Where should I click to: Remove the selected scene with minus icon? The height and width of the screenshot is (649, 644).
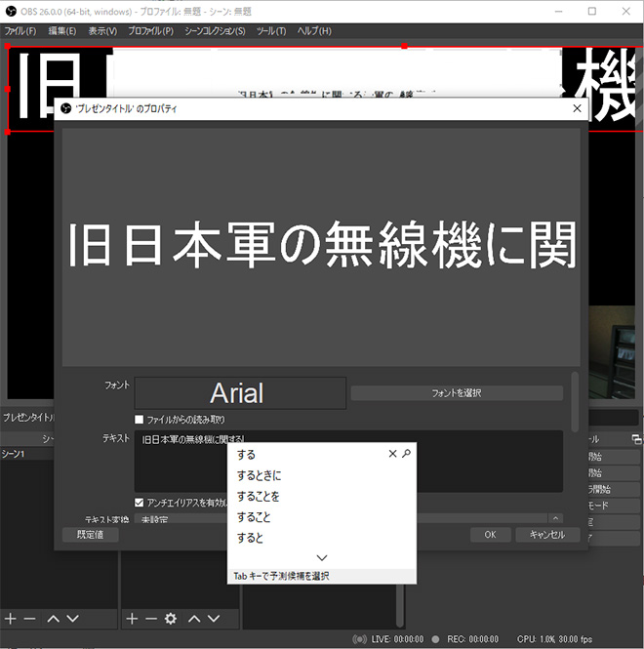point(30,619)
